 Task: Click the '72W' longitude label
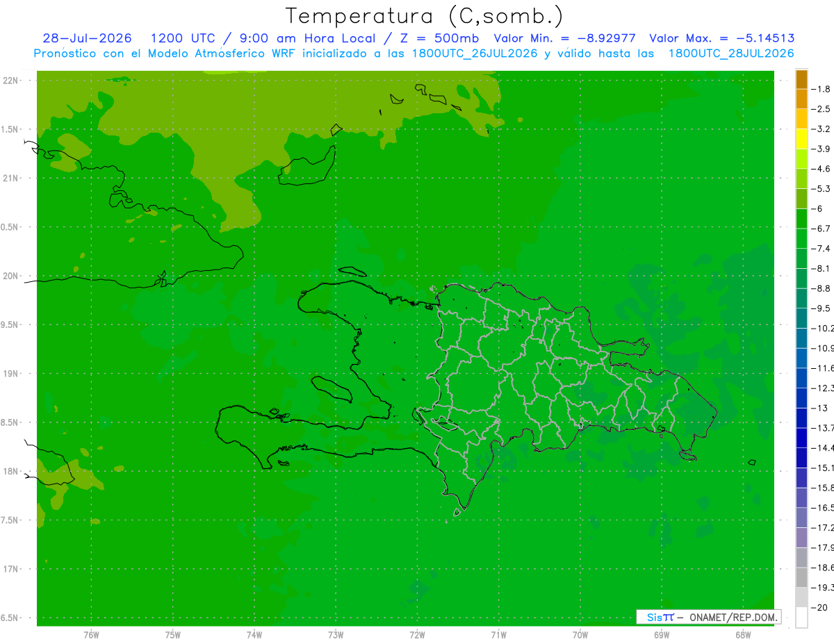(417, 636)
